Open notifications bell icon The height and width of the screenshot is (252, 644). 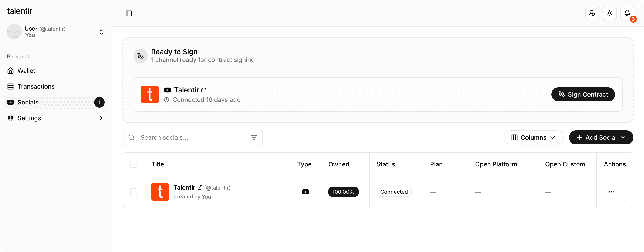[627, 13]
